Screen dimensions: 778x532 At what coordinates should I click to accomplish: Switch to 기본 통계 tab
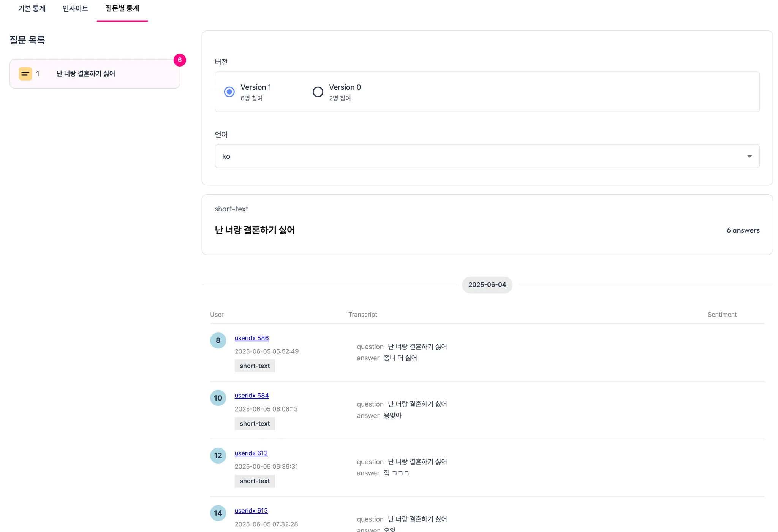tap(32, 9)
